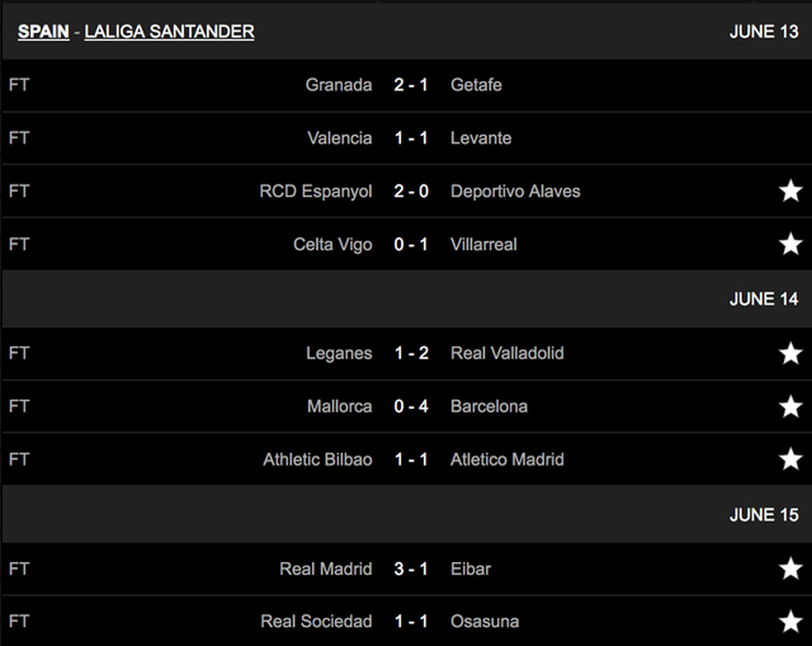Image resolution: width=812 pixels, height=646 pixels.
Task: Star the Leganes vs Real Valladolid match
Action: tap(790, 353)
